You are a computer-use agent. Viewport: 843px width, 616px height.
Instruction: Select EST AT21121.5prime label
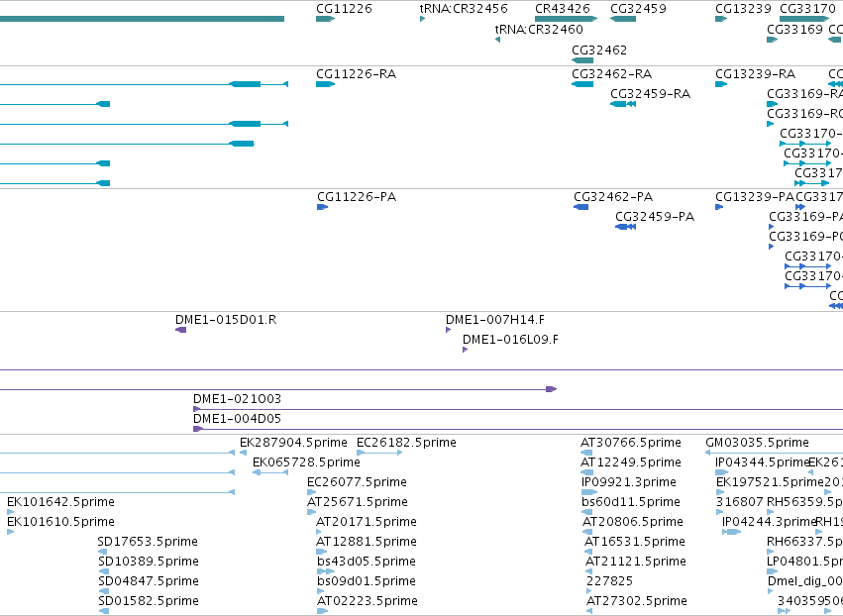(636, 562)
